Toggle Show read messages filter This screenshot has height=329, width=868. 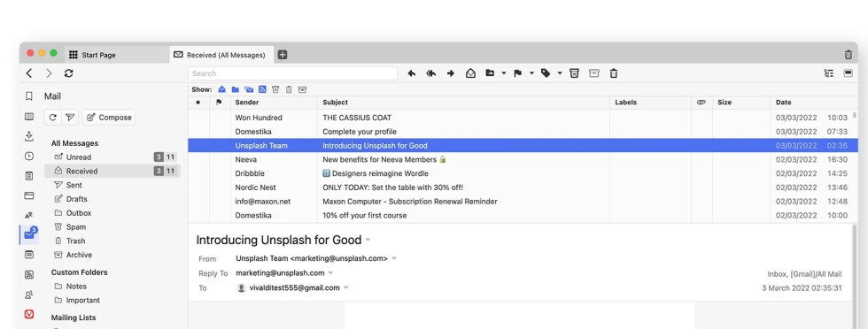click(222, 89)
